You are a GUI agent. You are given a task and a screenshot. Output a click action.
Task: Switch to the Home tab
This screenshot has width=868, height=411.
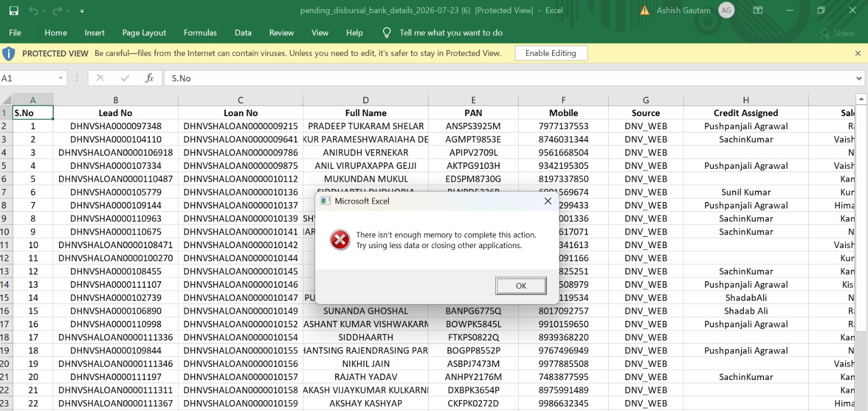(x=56, y=33)
